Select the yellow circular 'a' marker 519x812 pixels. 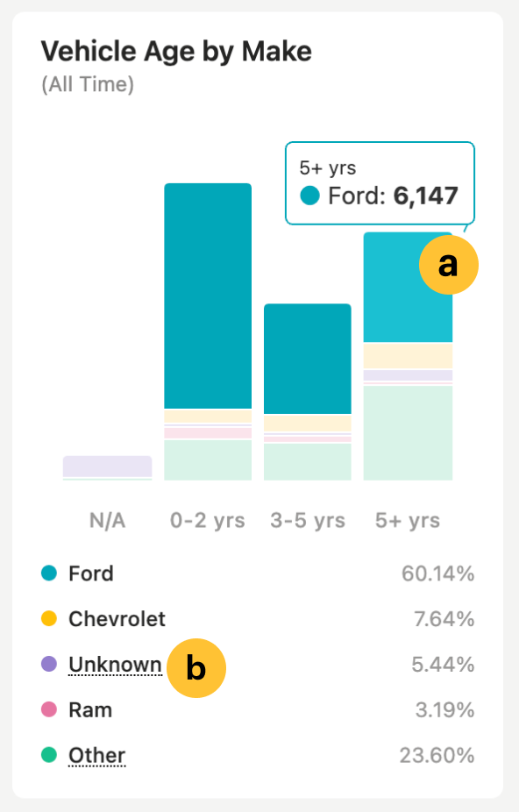[449, 265]
